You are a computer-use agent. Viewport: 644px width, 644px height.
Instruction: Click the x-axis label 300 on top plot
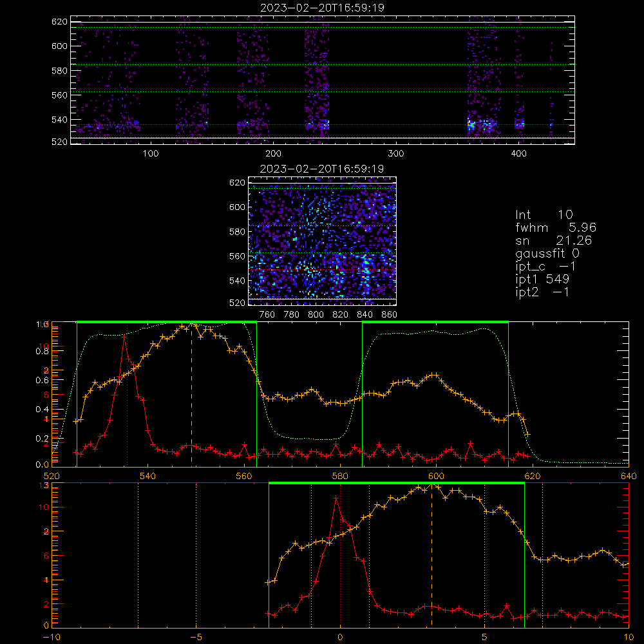(396, 154)
